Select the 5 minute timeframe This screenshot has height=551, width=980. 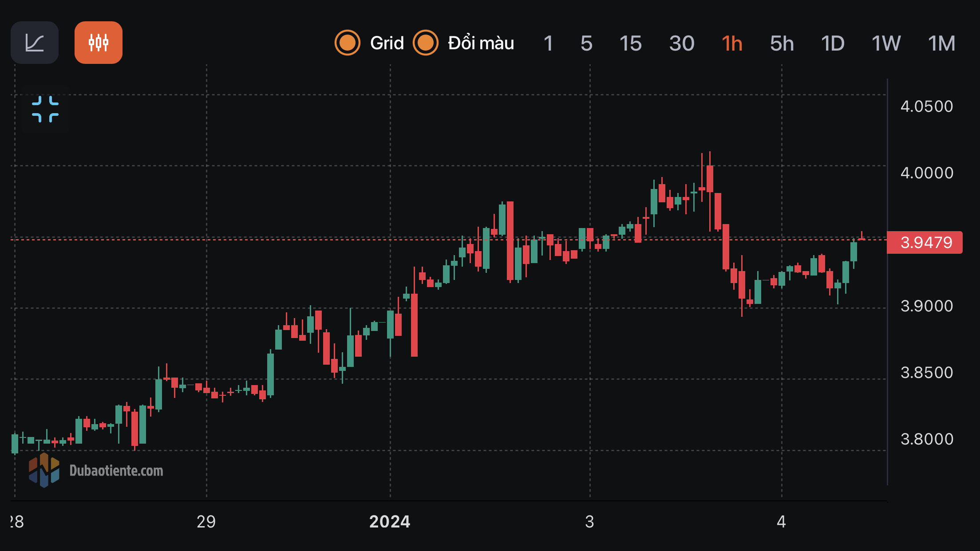pyautogui.click(x=586, y=43)
